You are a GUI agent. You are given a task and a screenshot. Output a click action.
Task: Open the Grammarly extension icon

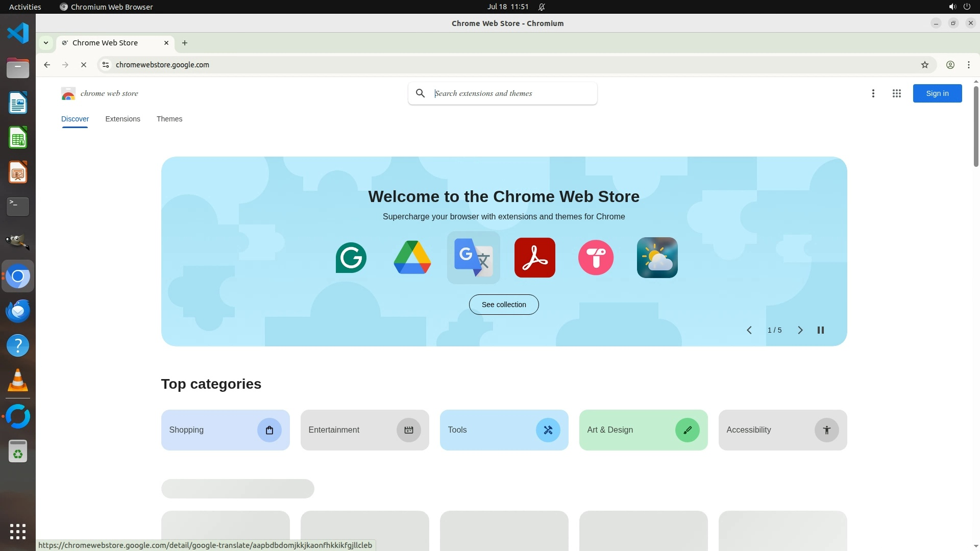351,258
